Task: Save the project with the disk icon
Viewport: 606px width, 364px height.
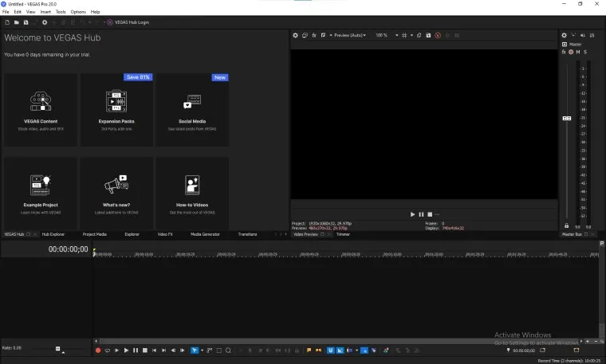Action: (26, 22)
